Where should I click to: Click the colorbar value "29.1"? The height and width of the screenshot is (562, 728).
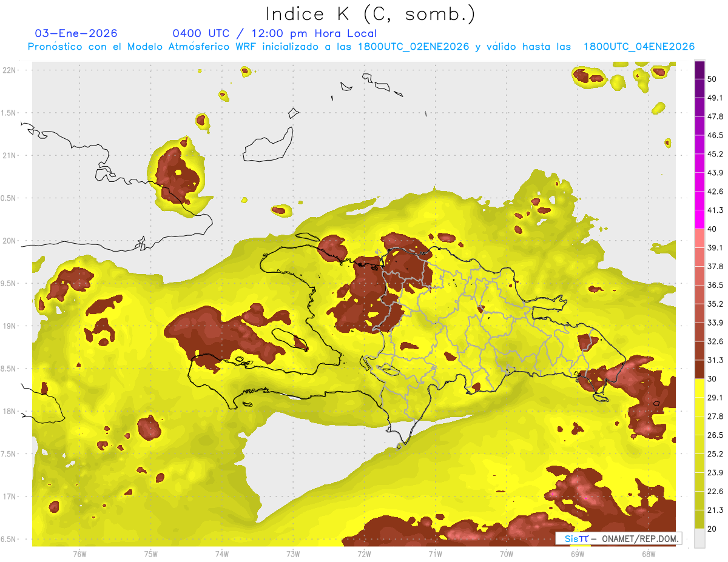pyautogui.click(x=715, y=398)
